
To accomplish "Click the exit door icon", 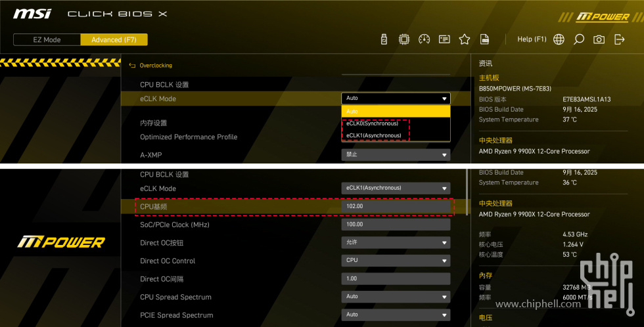I will coord(619,39).
